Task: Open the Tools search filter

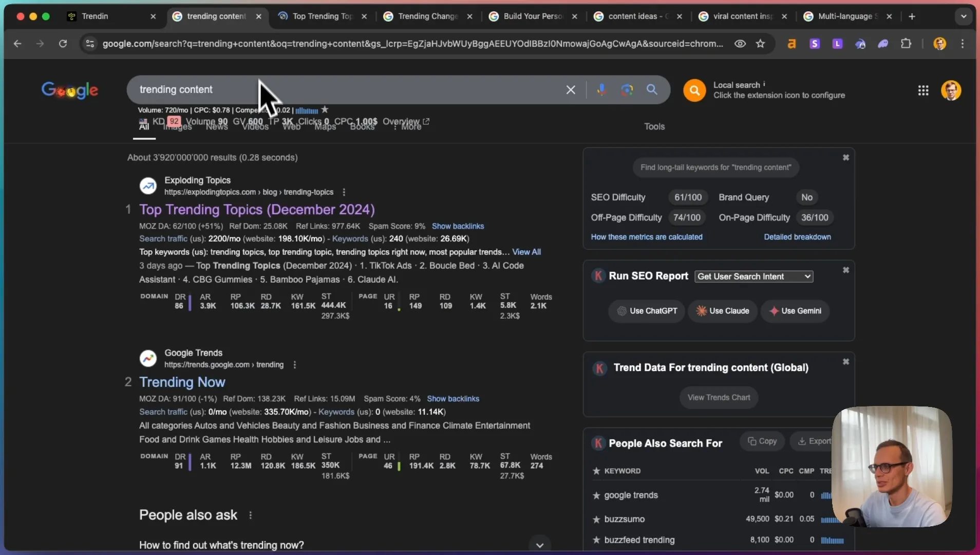Action: point(654,126)
